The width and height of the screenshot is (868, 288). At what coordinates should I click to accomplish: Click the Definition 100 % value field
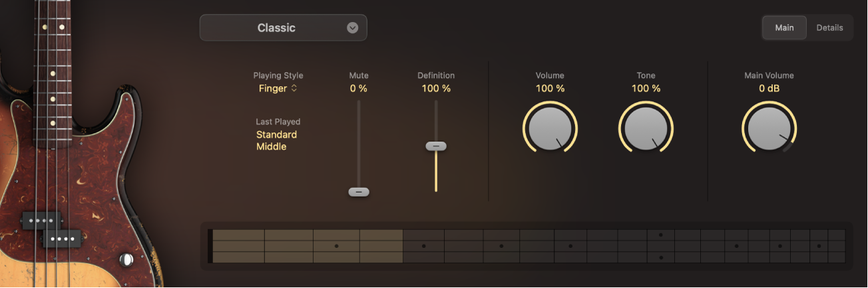[x=436, y=89]
